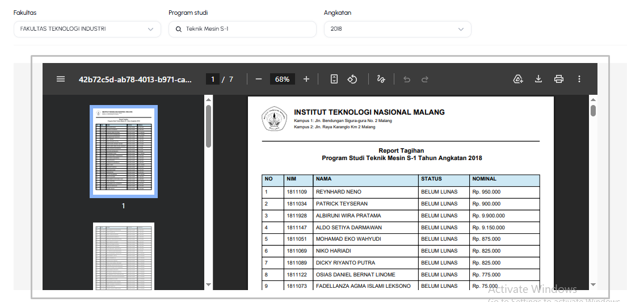644x302 pixels.
Task: Select the name PATRICK TEYSERAN
Action: pos(342,204)
